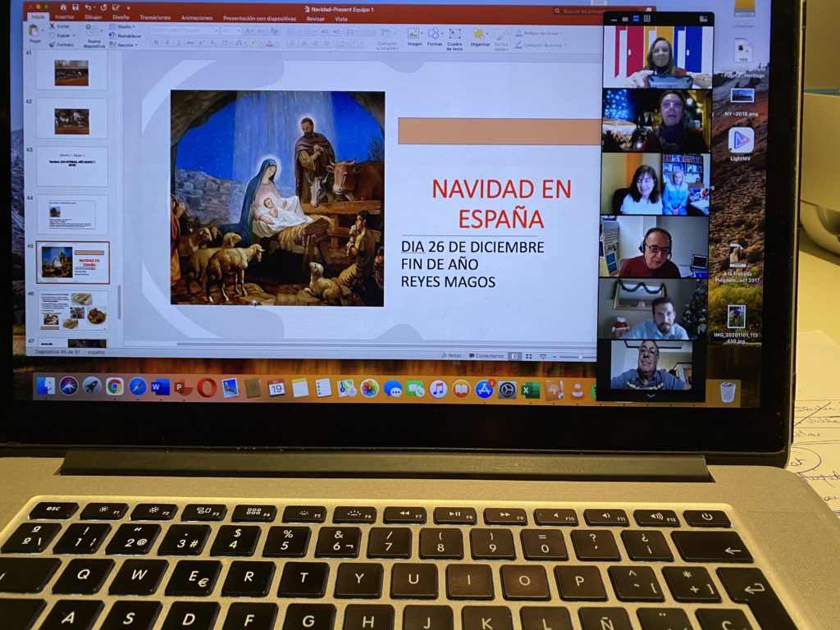Expand more Zoom participants chevron

click(x=651, y=396)
